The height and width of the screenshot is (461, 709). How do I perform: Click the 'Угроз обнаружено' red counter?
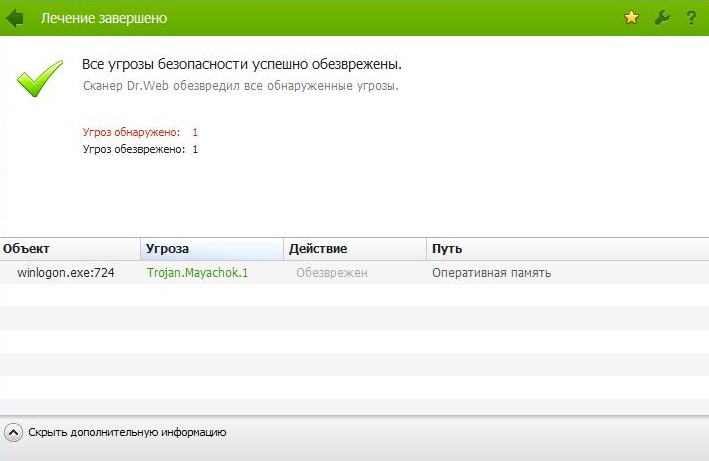point(139,132)
